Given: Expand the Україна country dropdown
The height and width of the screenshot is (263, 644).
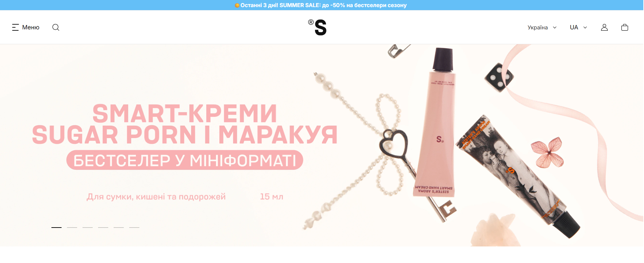Looking at the screenshot, I should point(542,27).
